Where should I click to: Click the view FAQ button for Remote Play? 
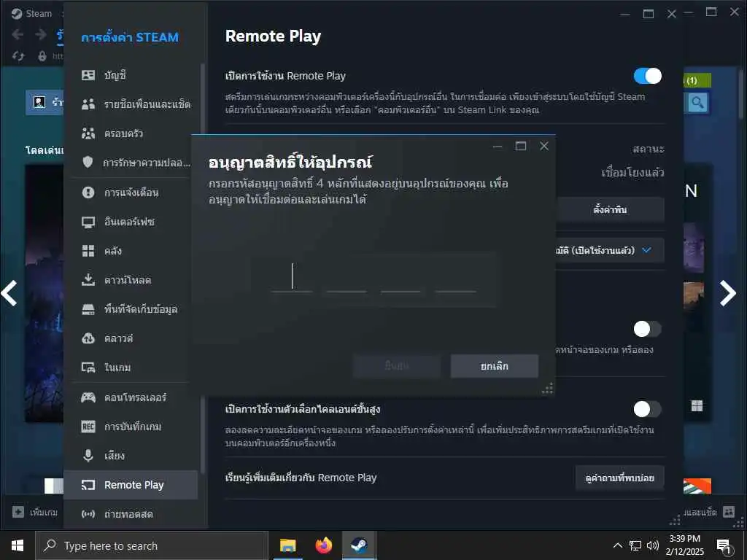pos(620,478)
